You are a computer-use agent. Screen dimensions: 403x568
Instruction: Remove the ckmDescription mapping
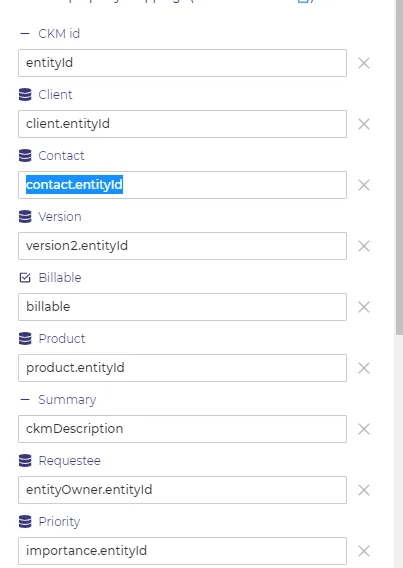[364, 429]
